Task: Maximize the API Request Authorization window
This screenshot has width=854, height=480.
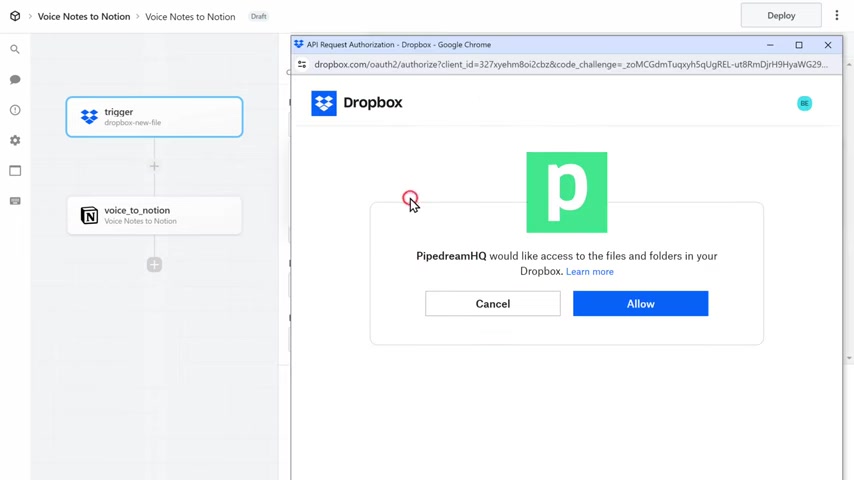Action: coord(799,45)
